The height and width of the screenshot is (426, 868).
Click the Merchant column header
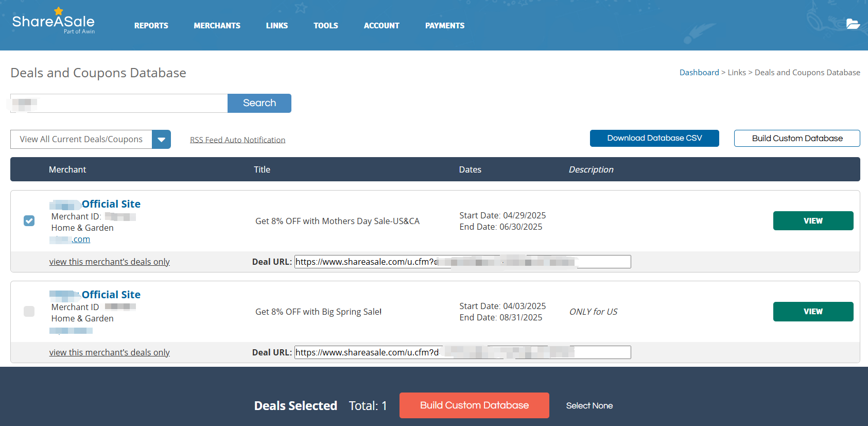(67, 169)
